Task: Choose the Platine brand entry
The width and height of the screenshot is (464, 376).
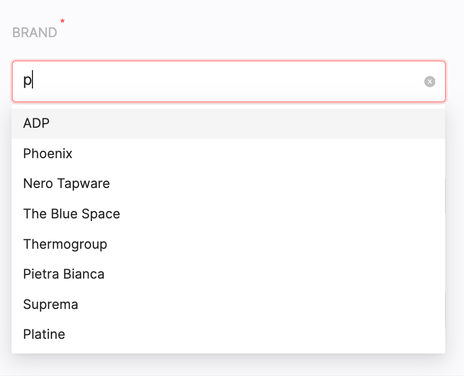Action: point(228,334)
